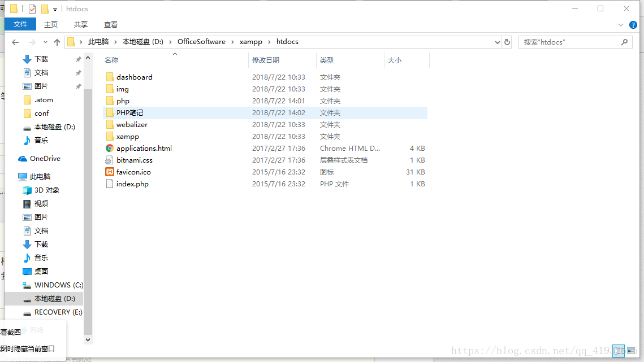Go forward with the right arrow button
The image size is (644, 362).
point(32,42)
